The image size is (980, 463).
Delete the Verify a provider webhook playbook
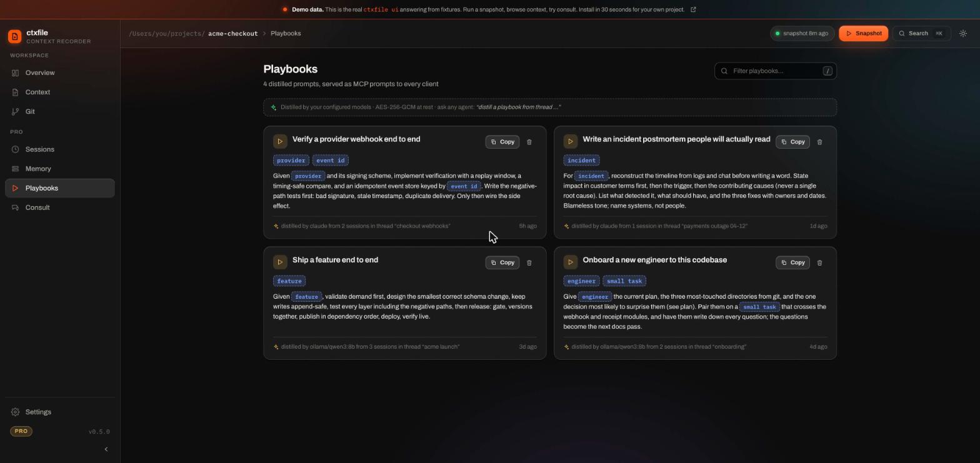[529, 142]
